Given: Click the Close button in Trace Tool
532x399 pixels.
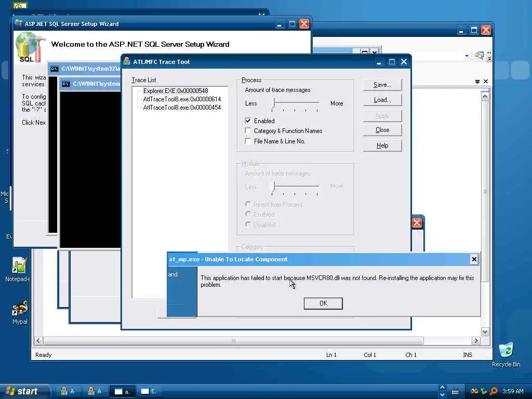Looking at the screenshot, I should (x=382, y=130).
